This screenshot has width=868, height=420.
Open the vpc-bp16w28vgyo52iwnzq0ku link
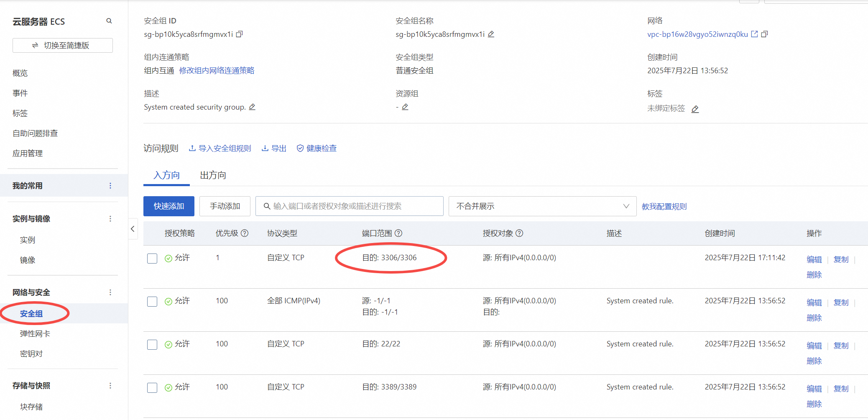click(697, 34)
